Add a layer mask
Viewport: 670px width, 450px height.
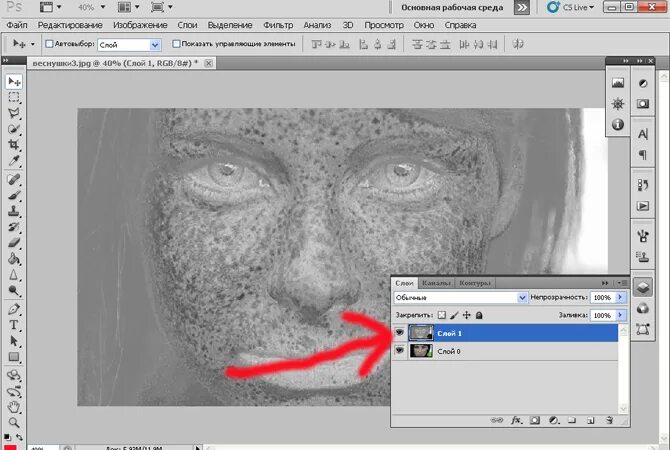[x=535, y=421]
